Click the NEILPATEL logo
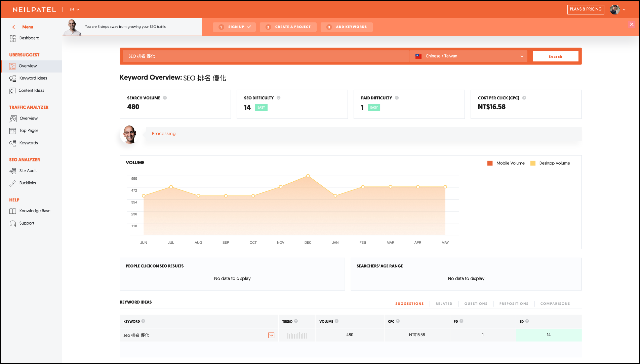This screenshot has width=640, height=364. click(34, 10)
